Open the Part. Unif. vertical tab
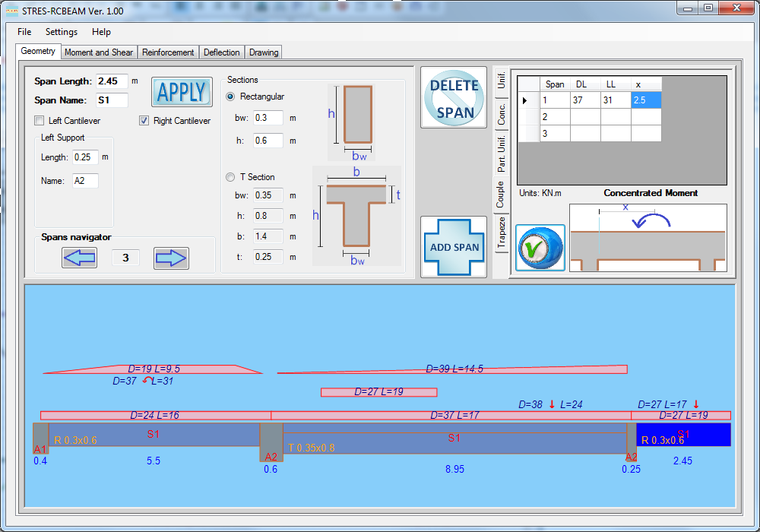The width and height of the screenshot is (760, 532). 501,154
